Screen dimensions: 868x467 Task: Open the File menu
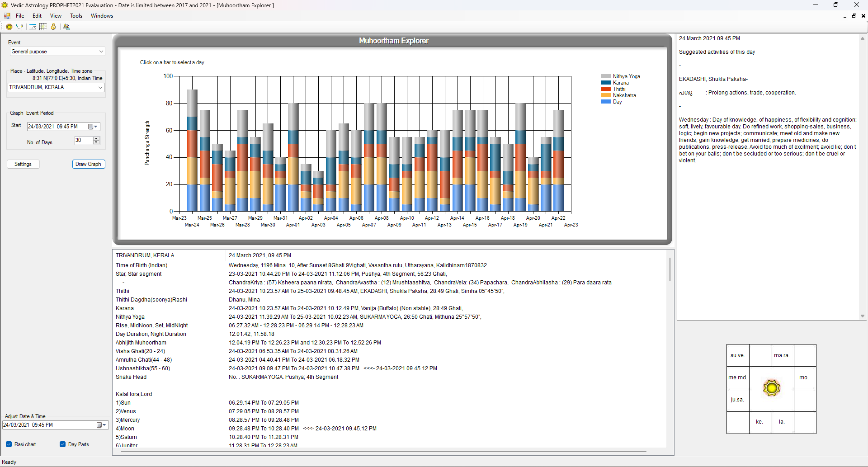click(20, 16)
